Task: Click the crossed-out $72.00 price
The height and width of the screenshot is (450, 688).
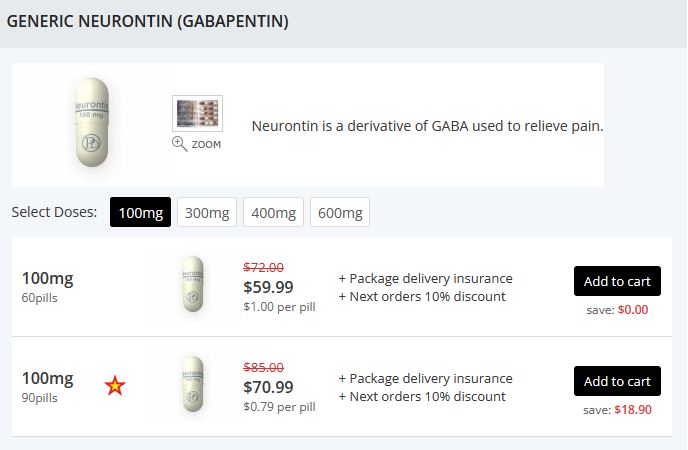Action: [264, 267]
